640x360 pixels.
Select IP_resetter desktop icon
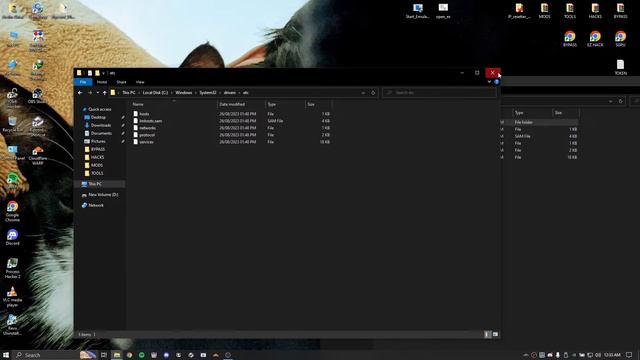coord(519,11)
